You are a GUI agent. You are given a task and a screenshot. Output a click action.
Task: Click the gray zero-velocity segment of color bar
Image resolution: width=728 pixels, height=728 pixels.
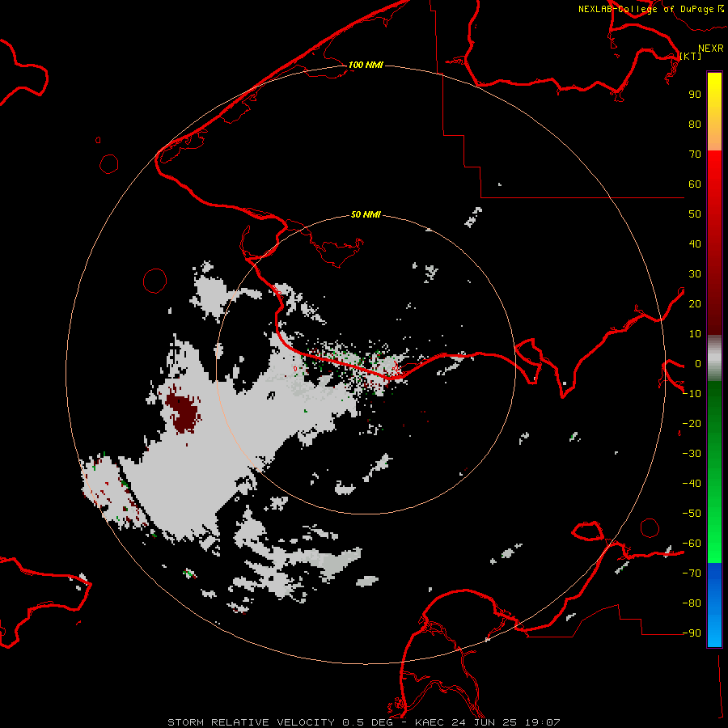click(x=714, y=358)
